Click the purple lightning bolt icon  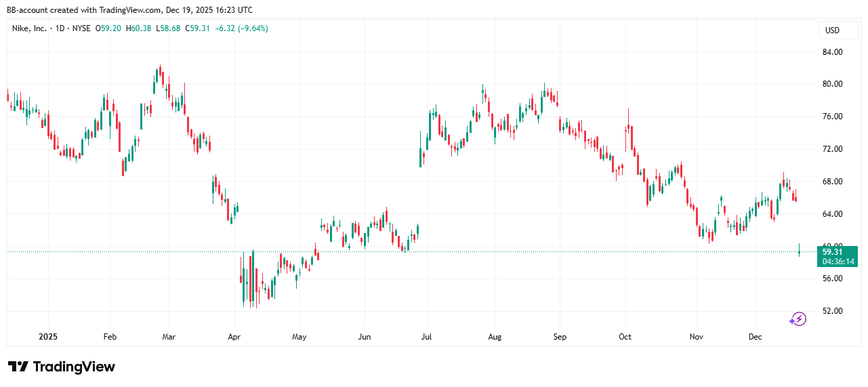pos(798,319)
